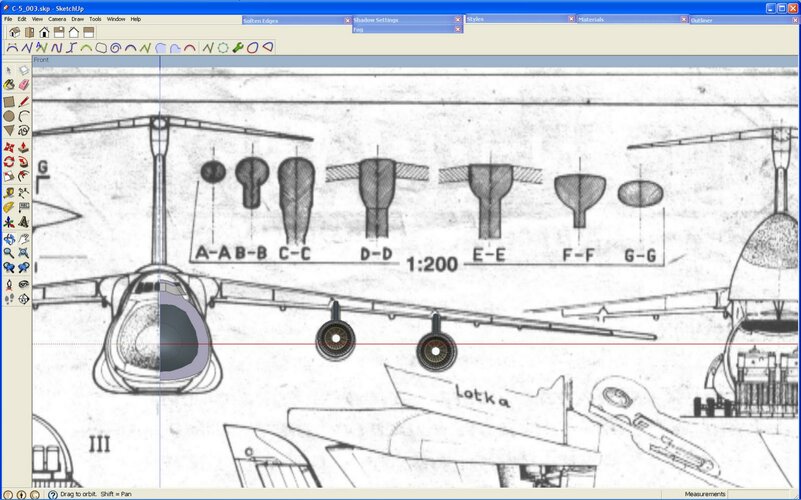Viewport: 801px width, 500px height.
Task: Choose the Walk footprints tool
Action: 9,299
